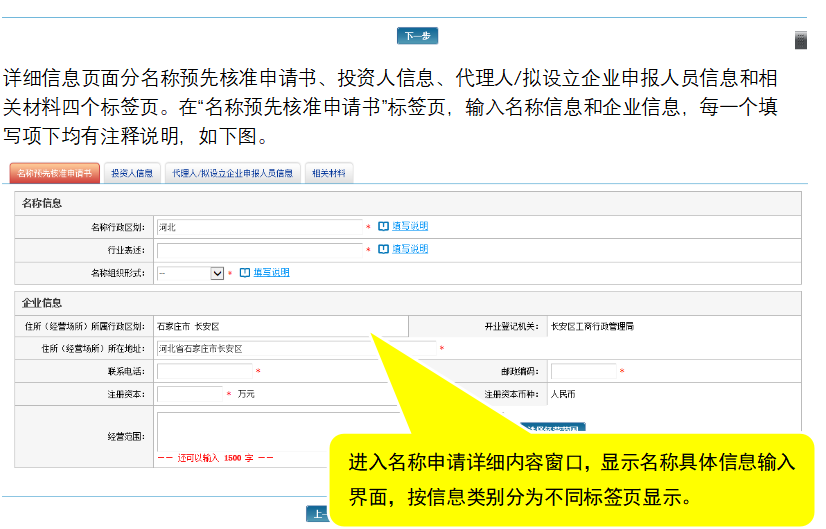Click the 住所所在地址 input field
826x529 pixels.
(296, 349)
